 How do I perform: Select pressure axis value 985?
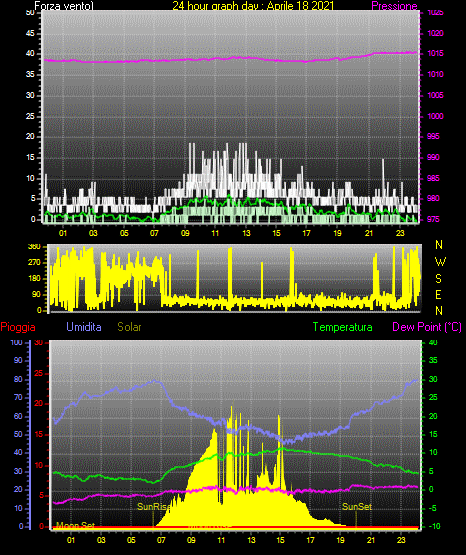click(433, 178)
